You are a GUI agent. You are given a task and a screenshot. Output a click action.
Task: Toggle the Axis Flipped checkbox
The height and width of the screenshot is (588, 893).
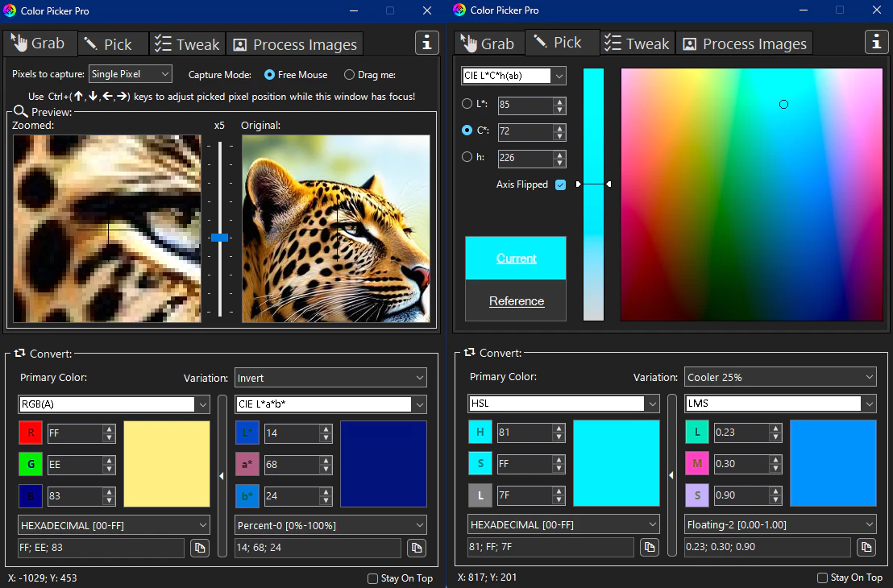[561, 184]
